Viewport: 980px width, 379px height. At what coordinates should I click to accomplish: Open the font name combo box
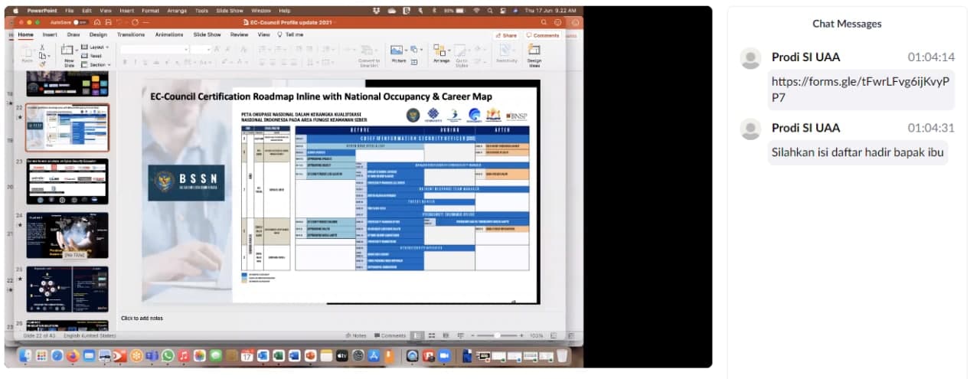tap(154, 49)
